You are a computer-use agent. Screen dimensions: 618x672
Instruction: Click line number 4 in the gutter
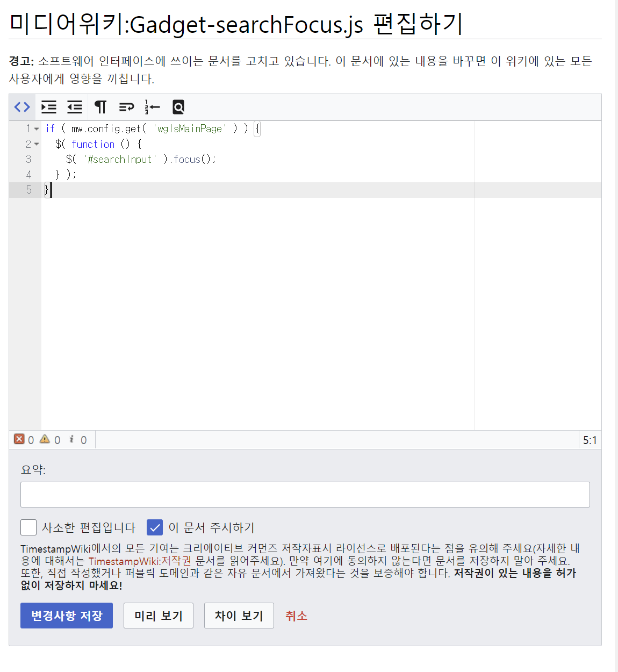click(x=28, y=175)
